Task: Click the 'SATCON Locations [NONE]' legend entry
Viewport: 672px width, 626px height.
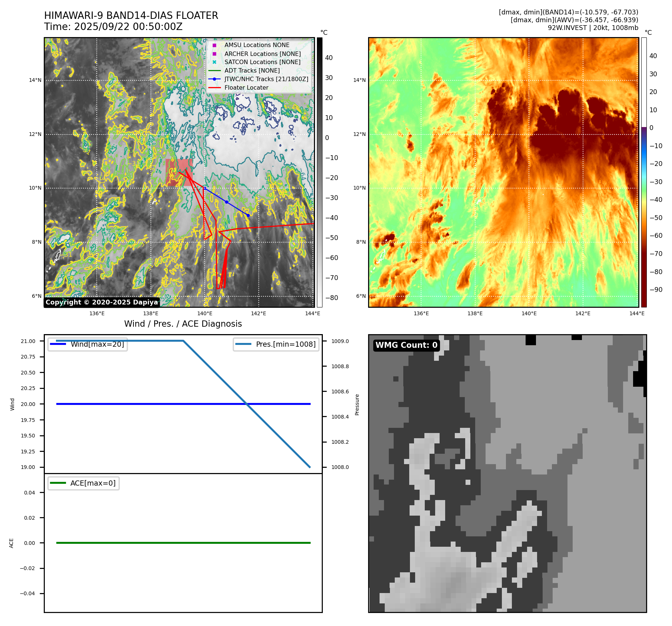Action: [262, 62]
